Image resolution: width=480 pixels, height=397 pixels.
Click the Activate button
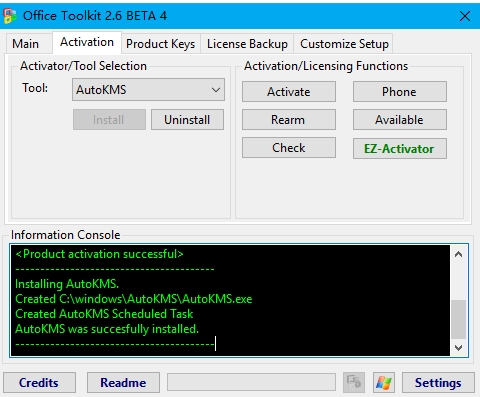(289, 92)
